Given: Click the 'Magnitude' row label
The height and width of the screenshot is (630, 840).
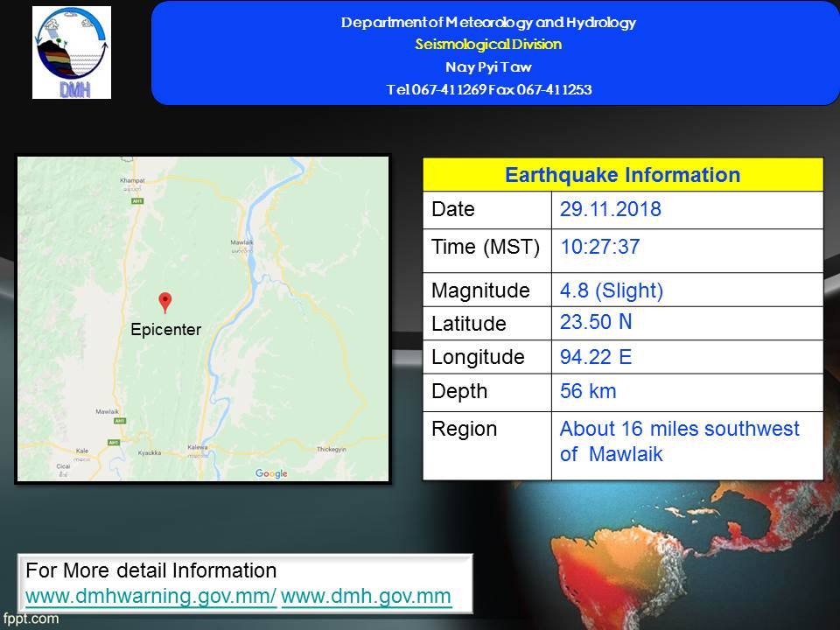Looking at the screenshot, I should click(x=480, y=290).
